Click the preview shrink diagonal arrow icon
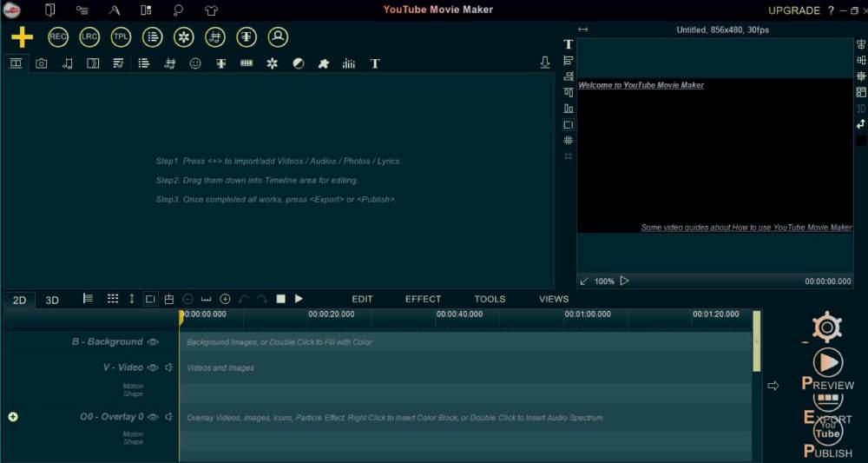Screen dimensions: 868x463 pos(584,281)
